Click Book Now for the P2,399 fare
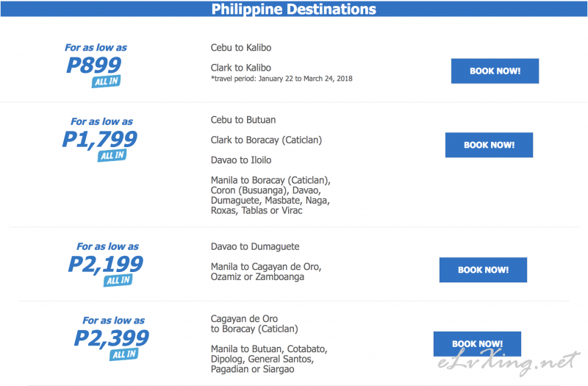The width and height of the screenshot is (588, 386). (477, 343)
